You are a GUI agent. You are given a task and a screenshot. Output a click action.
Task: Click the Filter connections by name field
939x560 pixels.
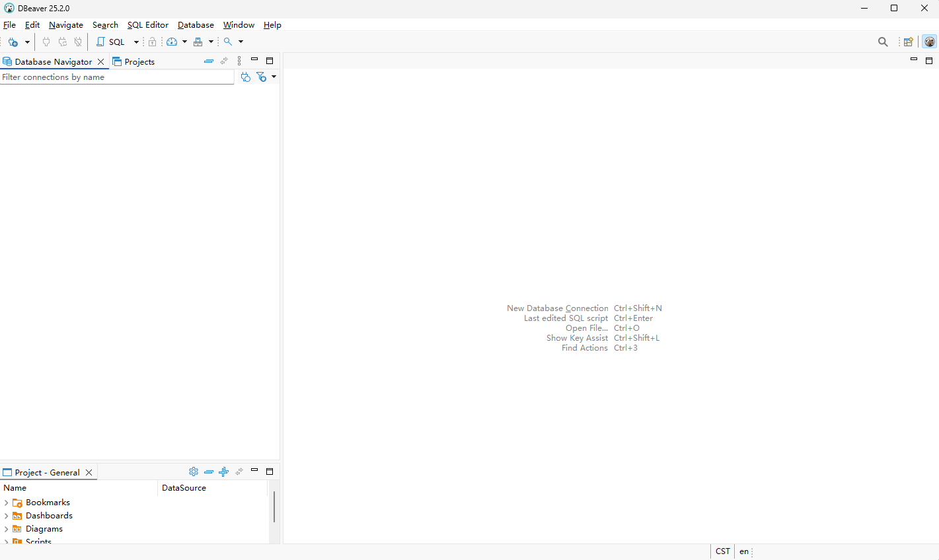click(116, 77)
